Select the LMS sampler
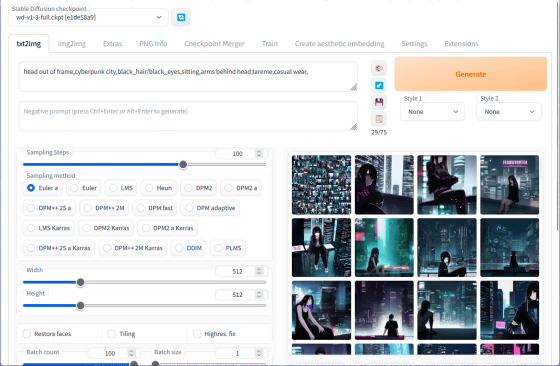The image size is (560, 366). (x=121, y=188)
